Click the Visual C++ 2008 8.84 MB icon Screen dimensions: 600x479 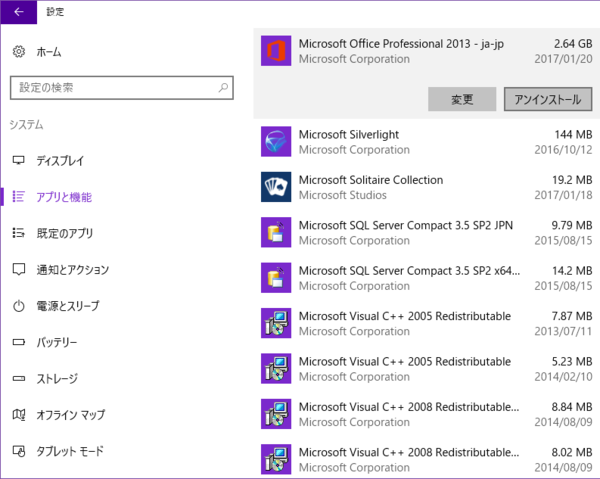(x=276, y=414)
